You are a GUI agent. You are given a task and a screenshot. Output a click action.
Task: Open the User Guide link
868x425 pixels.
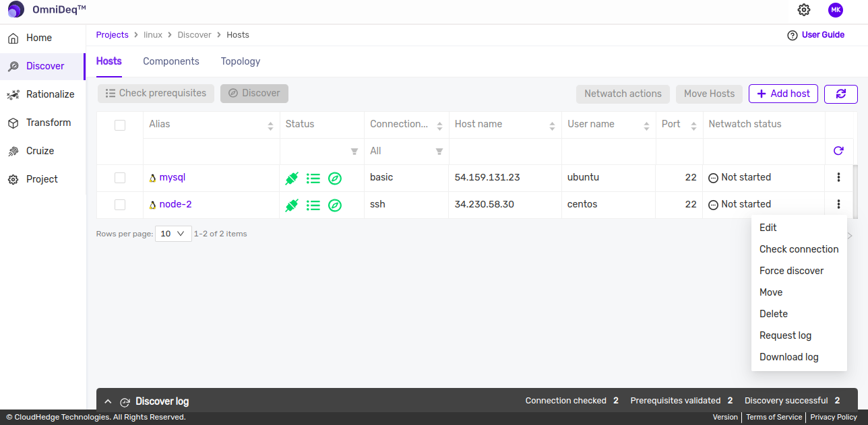pyautogui.click(x=823, y=35)
